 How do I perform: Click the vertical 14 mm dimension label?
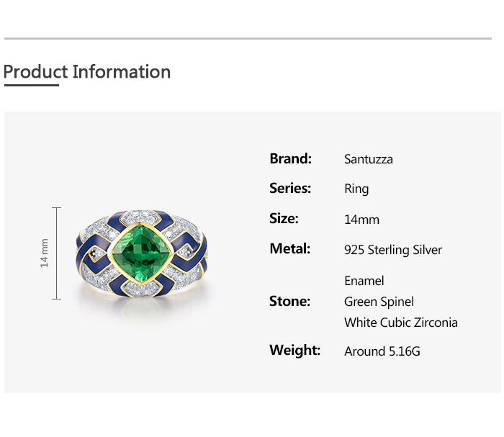(45, 253)
